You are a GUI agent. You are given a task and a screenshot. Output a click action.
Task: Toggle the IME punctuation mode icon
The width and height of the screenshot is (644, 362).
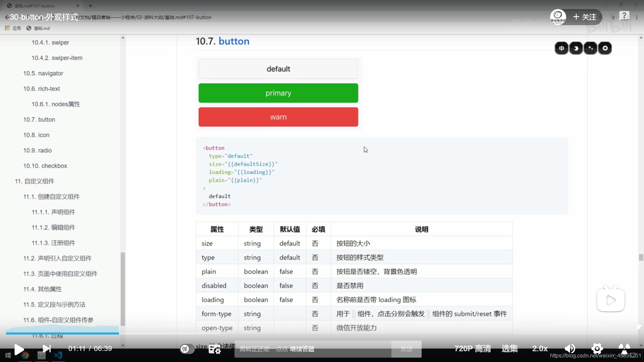tap(590, 48)
